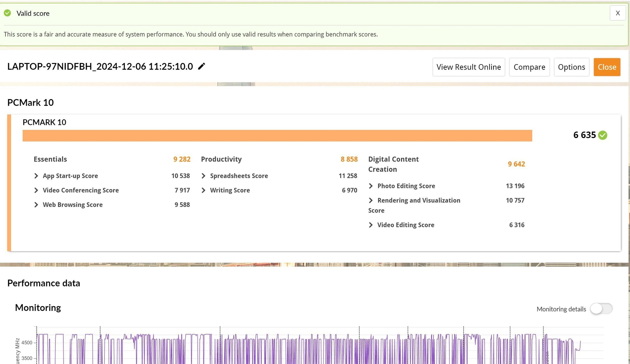Click the green check beside 6 635 score

(602, 135)
